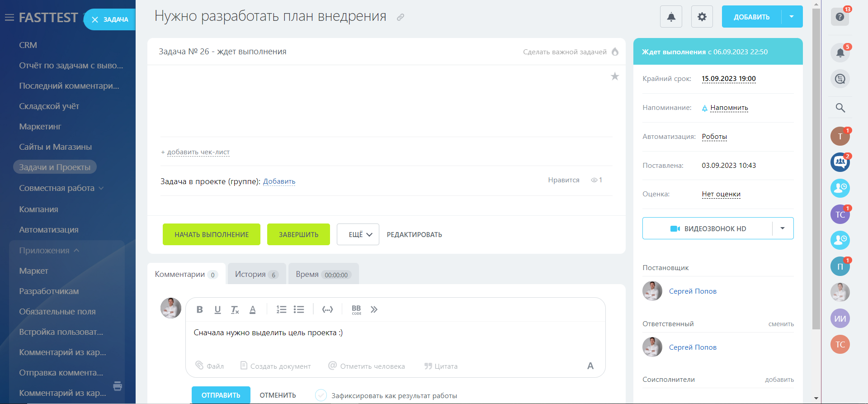Open the ИИ contact avatar
This screenshot has width=868, height=404.
tap(840, 318)
